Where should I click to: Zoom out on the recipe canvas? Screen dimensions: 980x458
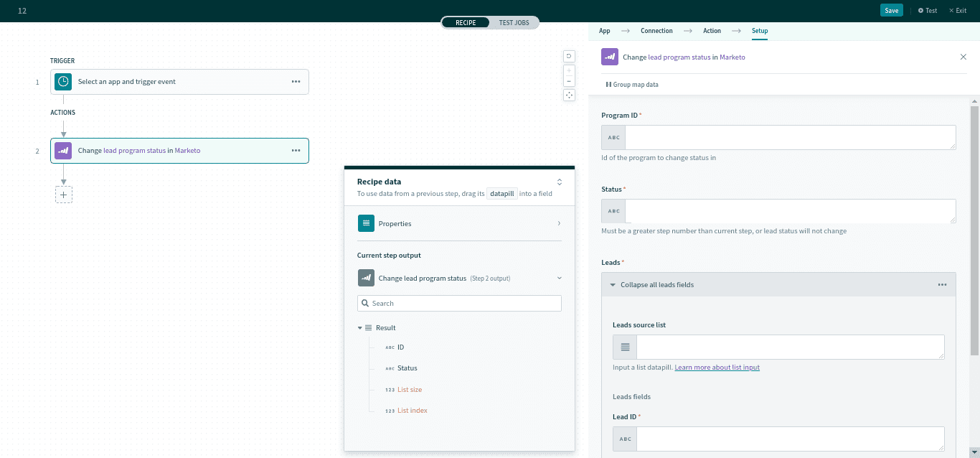point(569,81)
